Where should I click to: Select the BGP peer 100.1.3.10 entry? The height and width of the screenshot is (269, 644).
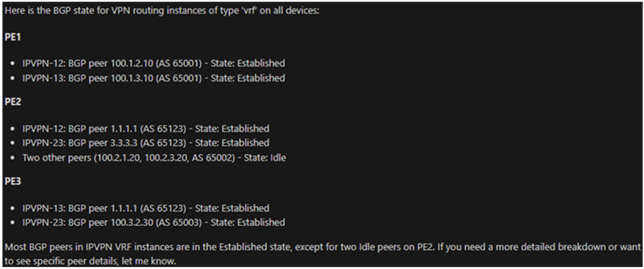point(153,78)
